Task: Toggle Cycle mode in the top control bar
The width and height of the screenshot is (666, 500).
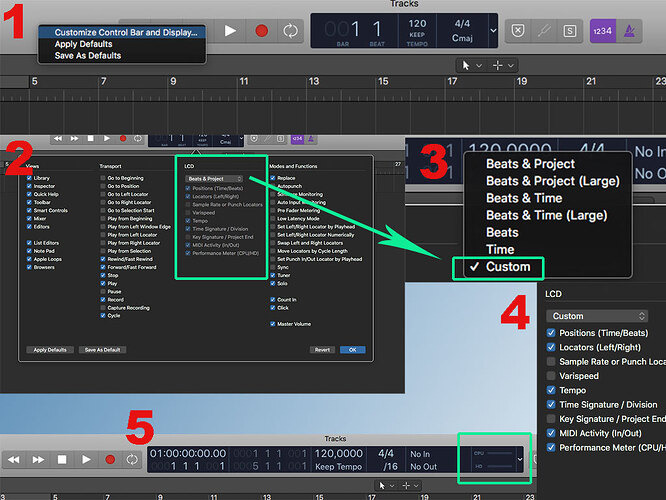Action: (291, 31)
